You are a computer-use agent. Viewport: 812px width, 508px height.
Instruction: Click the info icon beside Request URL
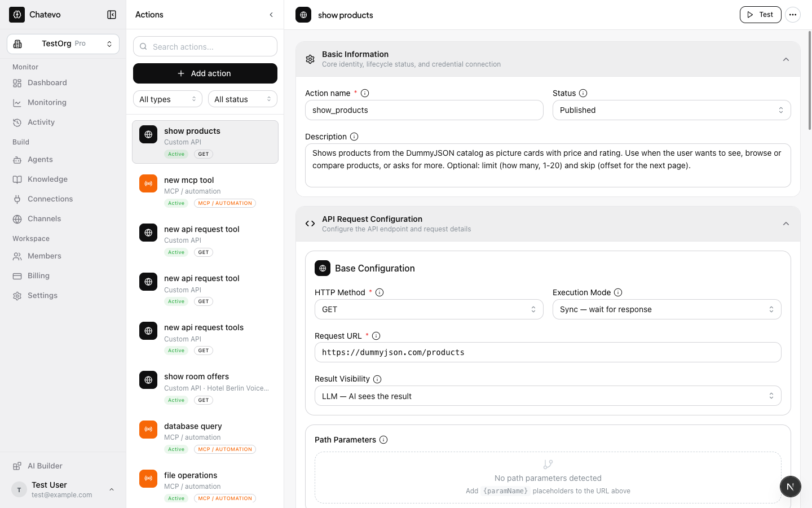[376, 336]
